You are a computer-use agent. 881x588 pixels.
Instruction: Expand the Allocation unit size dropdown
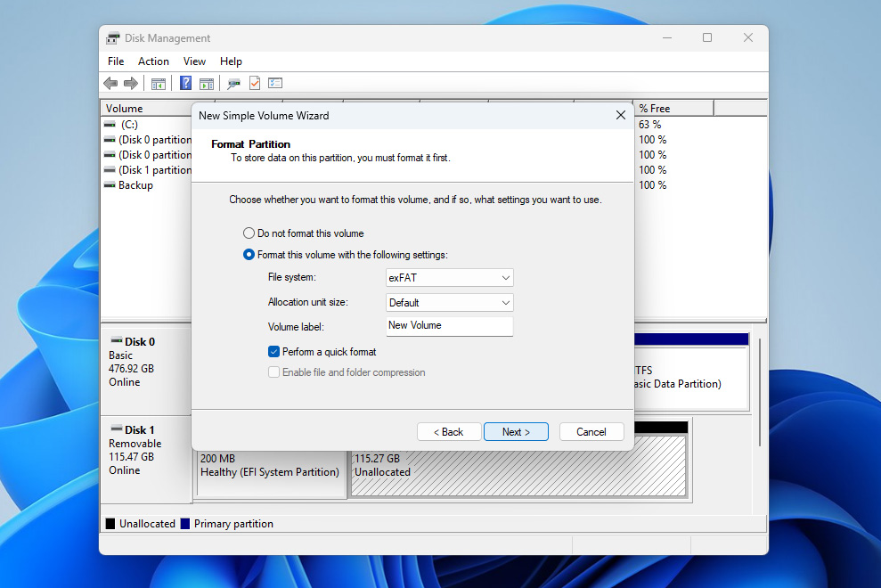449,303
